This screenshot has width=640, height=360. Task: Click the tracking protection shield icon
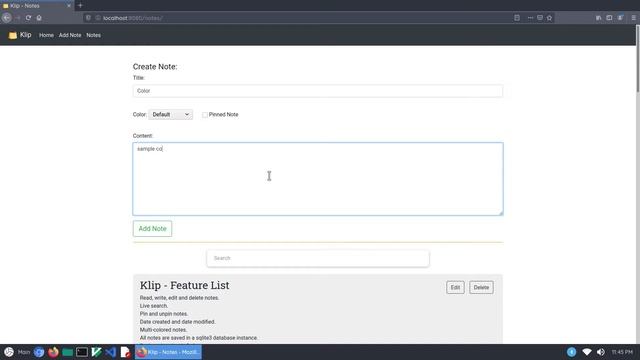(x=88, y=18)
